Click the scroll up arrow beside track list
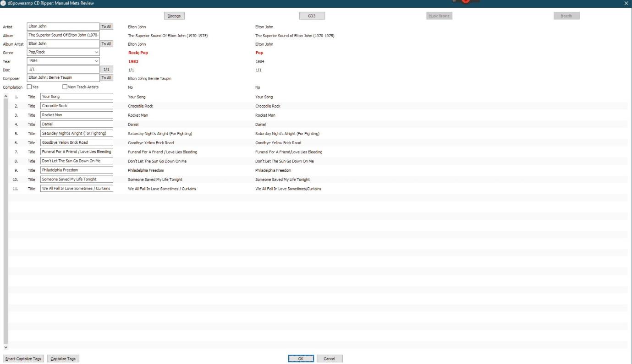 click(x=5, y=97)
